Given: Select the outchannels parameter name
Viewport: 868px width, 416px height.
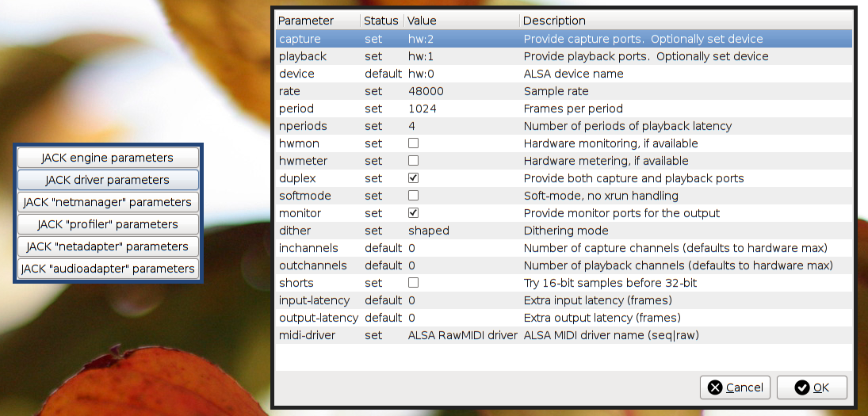Looking at the screenshot, I should click(x=313, y=265).
